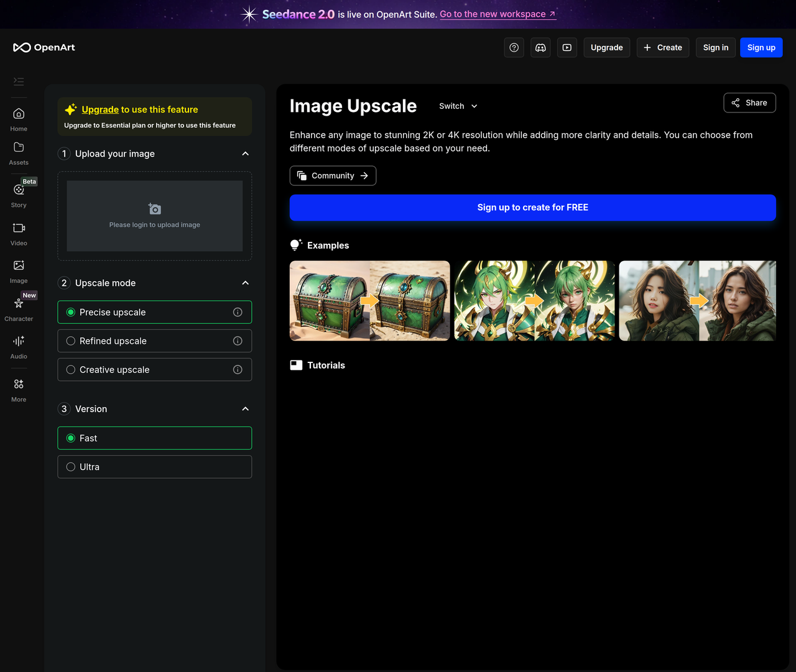Screen dimensions: 796x672
Task: Open the Community gallery button
Action: pos(333,176)
